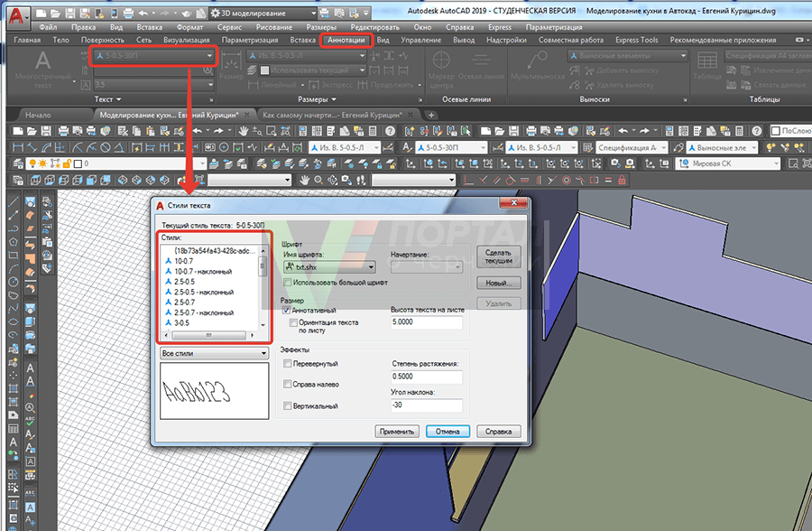Viewport: 812px width, 531px height.
Task: Uncheck the Аннотативный checkbox
Action: point(287,310)
